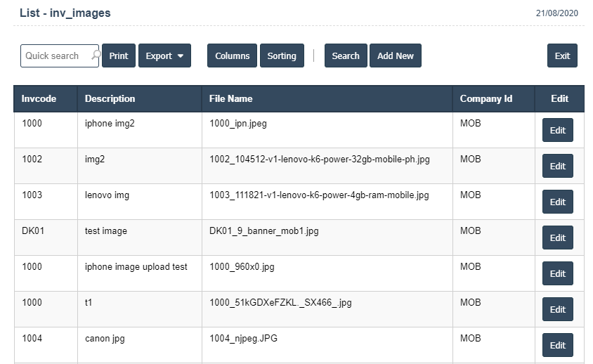
Task: Sort by the Description column header
Action: (x=110, y=98)
